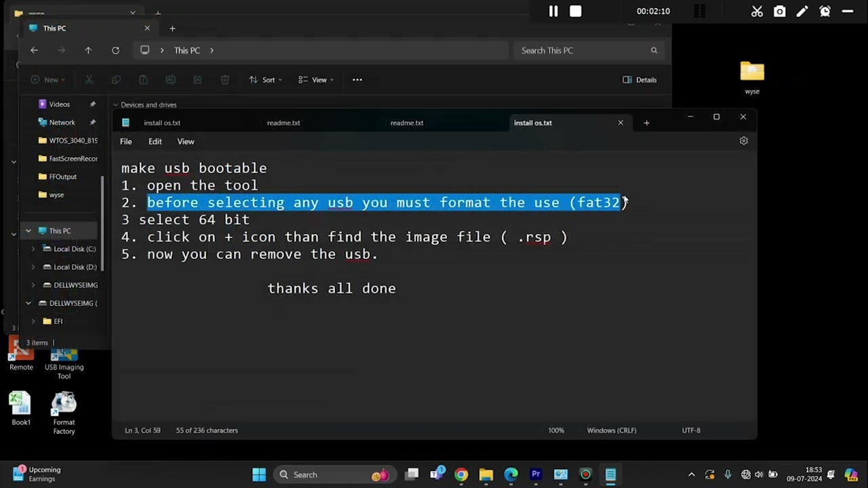Collapse Devices and drives group
This screenshot has height=488, width=868.
116,105
